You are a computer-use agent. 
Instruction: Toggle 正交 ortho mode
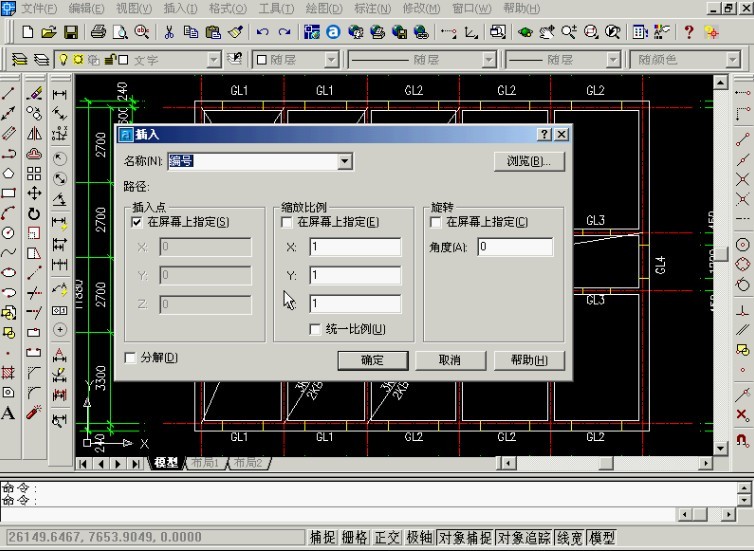[x=387, y=537]
